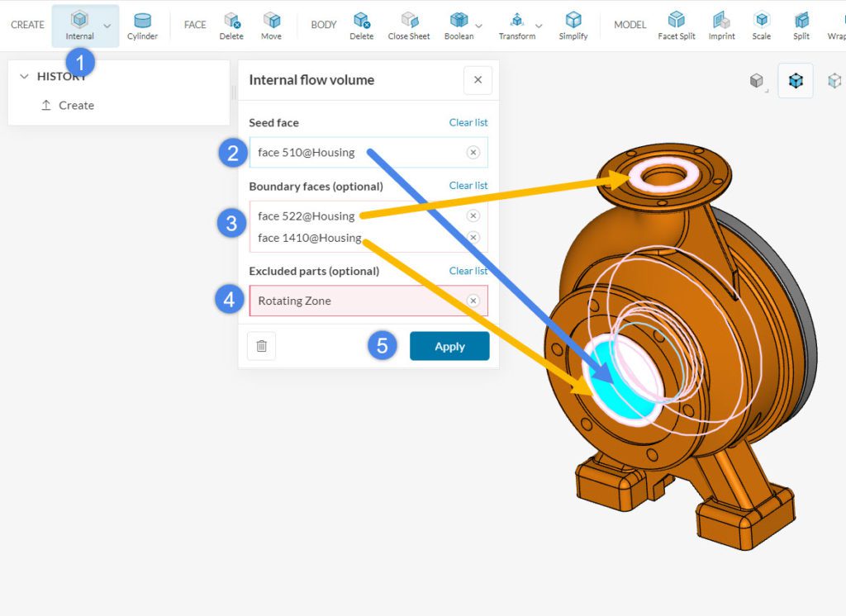Clear the Boundary faces list
The width and height of the screenshot is (846, 616).
pos(468,185)
